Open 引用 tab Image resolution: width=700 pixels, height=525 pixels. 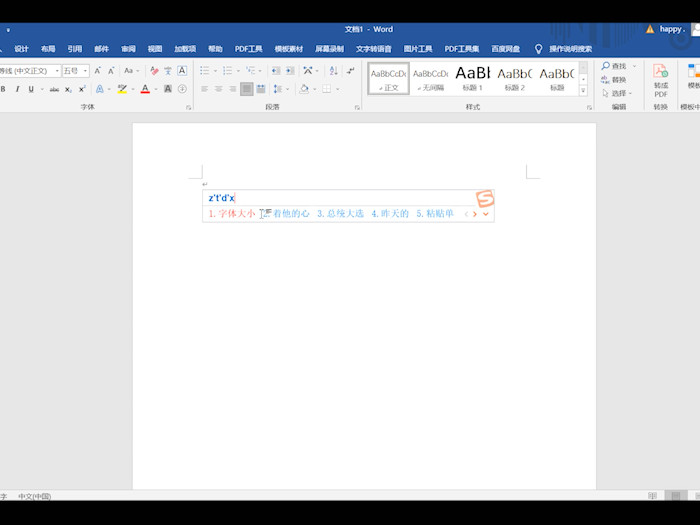75,49
